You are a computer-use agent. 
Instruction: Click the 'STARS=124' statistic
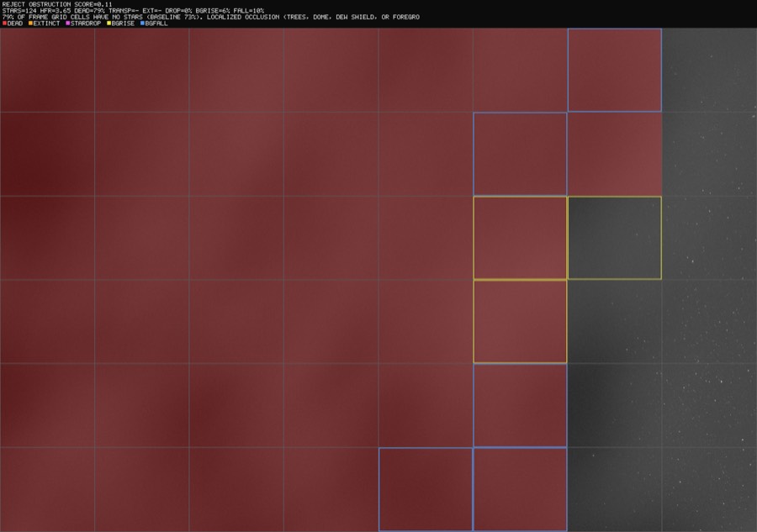click(19, 11)
